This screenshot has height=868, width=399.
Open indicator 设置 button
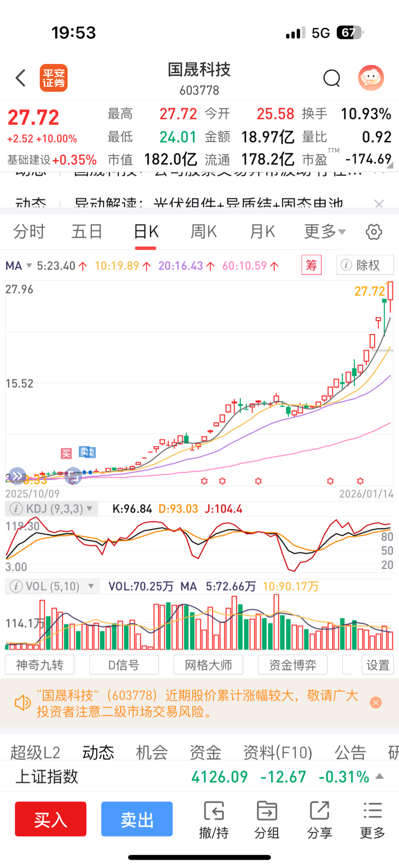coord(378,665)
